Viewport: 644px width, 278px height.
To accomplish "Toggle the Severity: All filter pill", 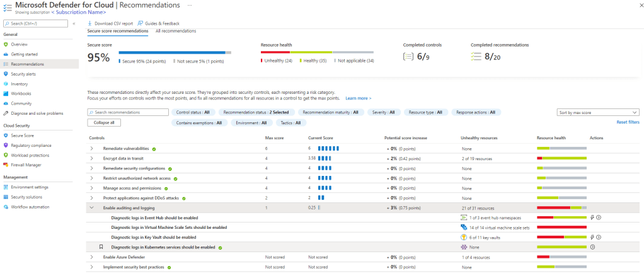I will [383, 112].
